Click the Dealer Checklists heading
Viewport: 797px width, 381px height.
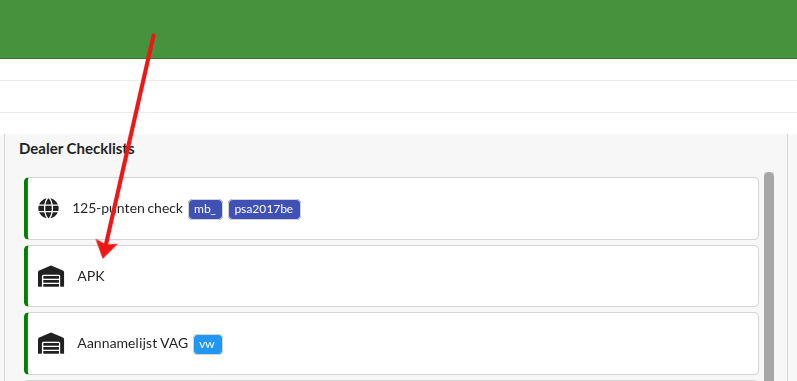pyautogui.click(x=77, y=149)
